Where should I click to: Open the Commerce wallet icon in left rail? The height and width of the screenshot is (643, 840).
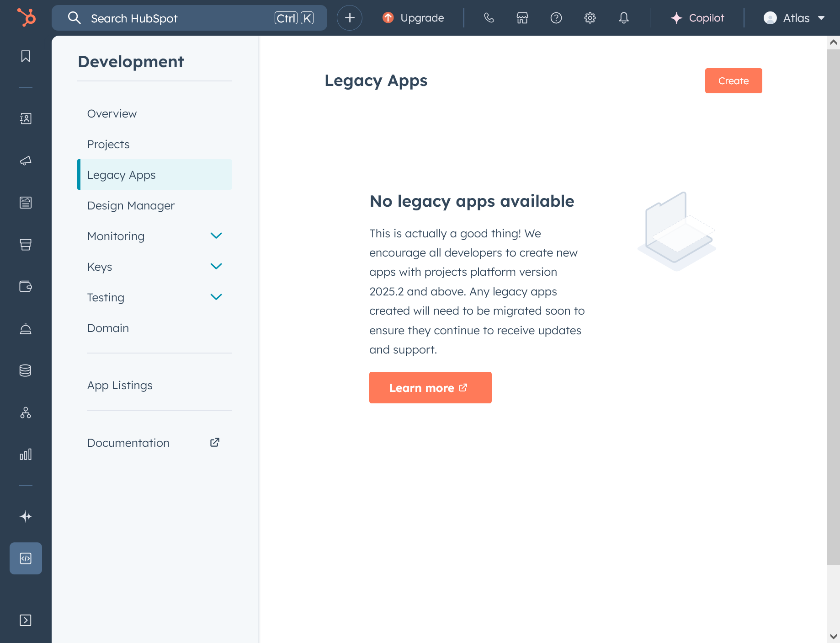[26, 287]
